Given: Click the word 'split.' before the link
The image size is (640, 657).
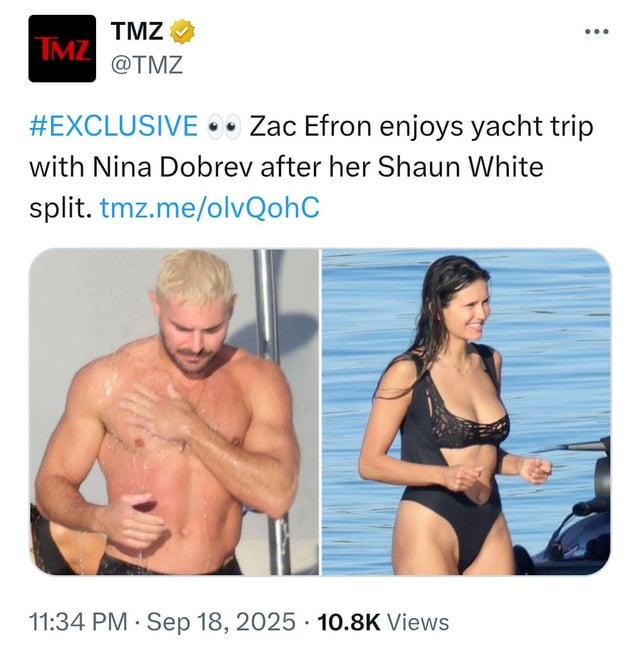Looking at the screenshot, I should (60, 208).
